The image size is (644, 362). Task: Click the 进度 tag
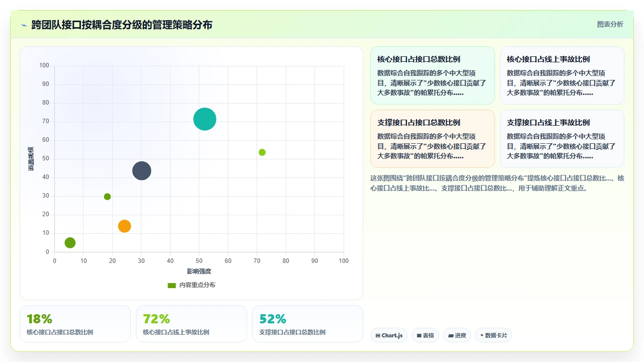coord(457,335)
